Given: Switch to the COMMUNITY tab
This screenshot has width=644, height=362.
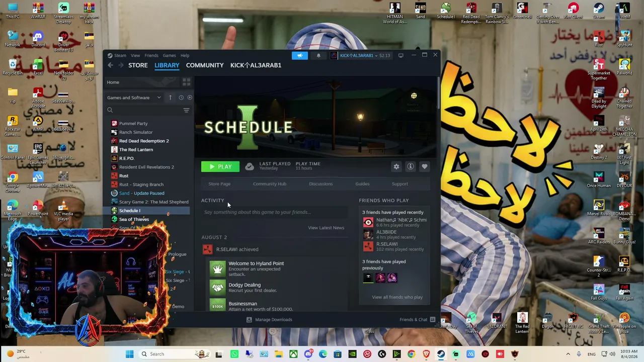Looking at the screenshot, I should coord(205,65).
